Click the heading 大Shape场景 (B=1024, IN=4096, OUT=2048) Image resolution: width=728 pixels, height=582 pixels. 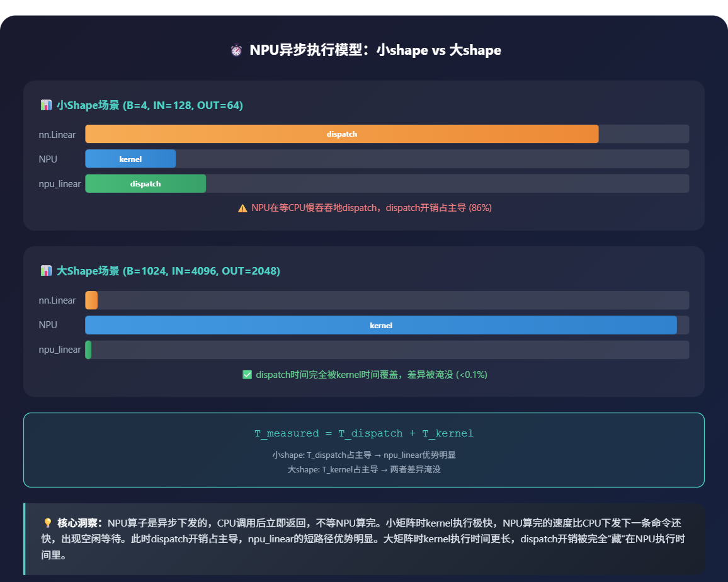coord(168,271)
